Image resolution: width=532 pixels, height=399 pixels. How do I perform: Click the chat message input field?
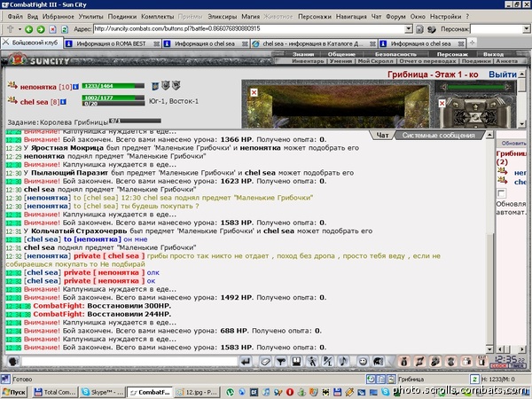(x=129, y=361)
